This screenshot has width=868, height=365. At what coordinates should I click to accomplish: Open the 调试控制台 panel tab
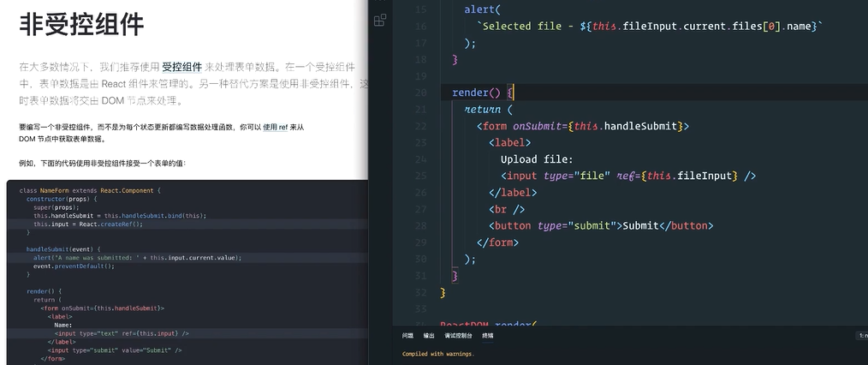[x=458, y=336]
